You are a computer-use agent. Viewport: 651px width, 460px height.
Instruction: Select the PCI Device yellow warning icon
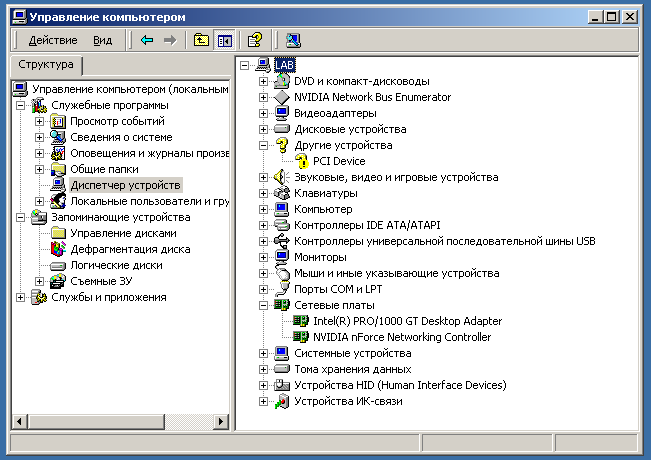tap(302, 161)
